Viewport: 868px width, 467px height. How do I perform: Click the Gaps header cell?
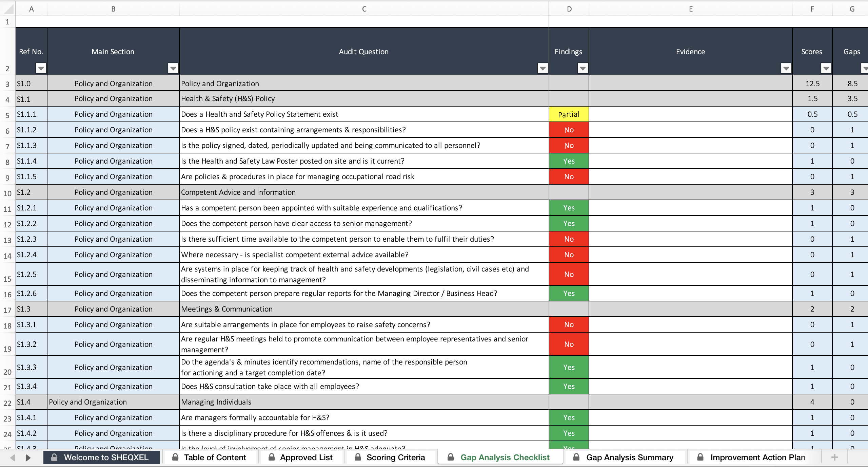pos(851,51)
